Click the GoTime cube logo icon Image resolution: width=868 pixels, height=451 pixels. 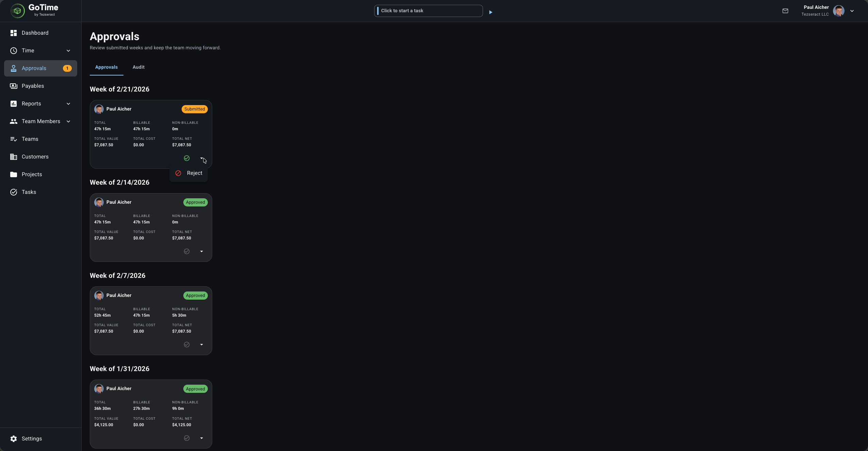click(17, 11)
